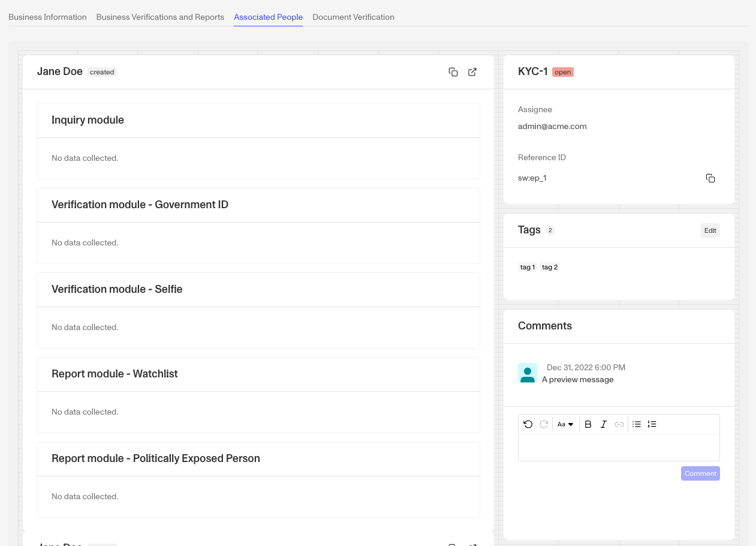The height and width of the screenshot is (546, 756).
Task: Click the open status badge on KYC-1
Action: 563,72
